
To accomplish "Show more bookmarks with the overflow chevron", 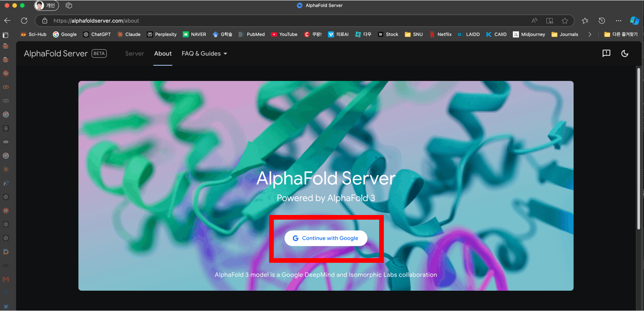I will coord(590,34).
